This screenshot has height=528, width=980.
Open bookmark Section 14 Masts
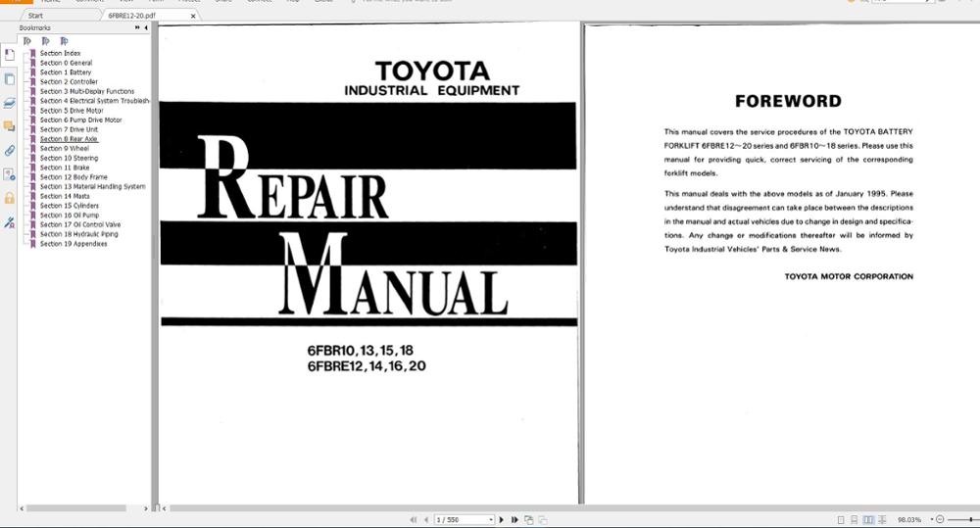coord(65,196)
